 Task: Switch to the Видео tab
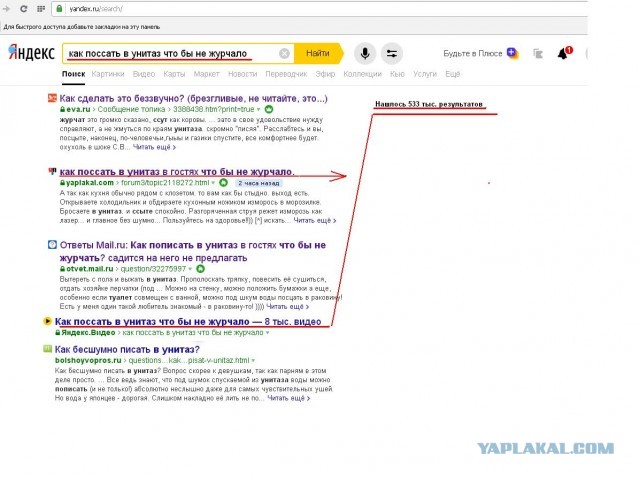(144, 74)
